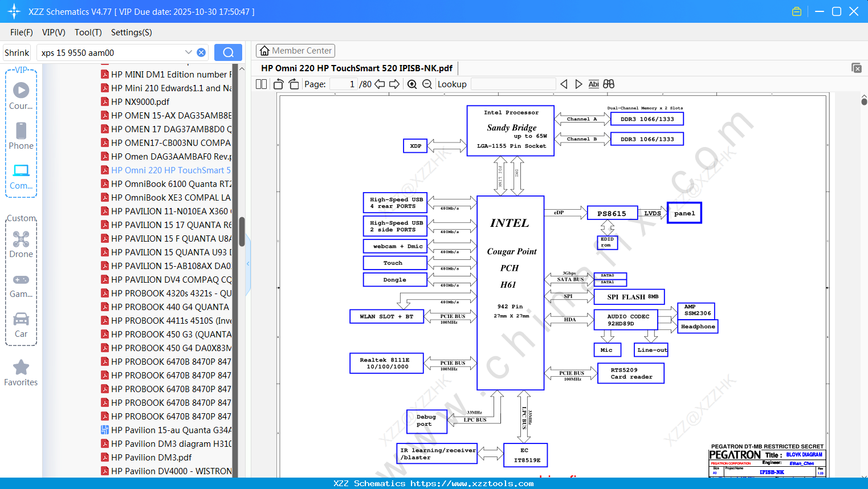The width and height of the screenshot is (868, 489).
Task: Open the Tool(T) menu
Action: click(88, 32)
